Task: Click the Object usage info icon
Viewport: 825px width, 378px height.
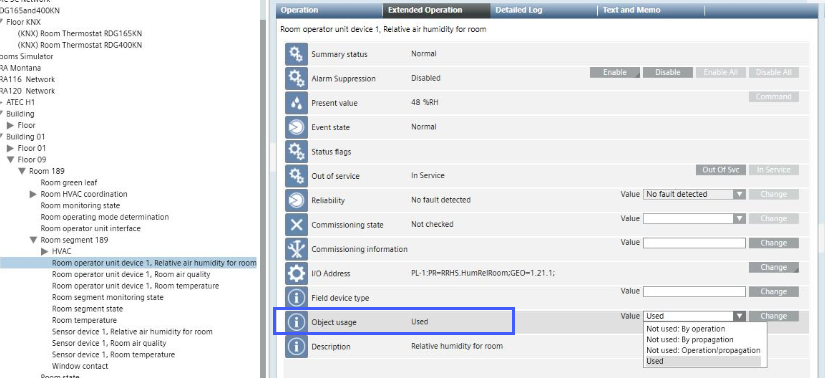Action: point(296,322)
